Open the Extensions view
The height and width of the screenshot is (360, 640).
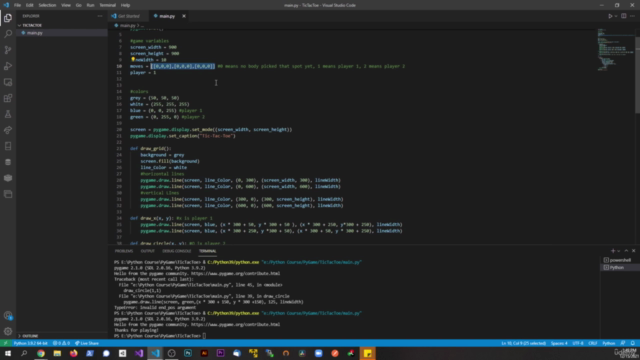(8, 98)
